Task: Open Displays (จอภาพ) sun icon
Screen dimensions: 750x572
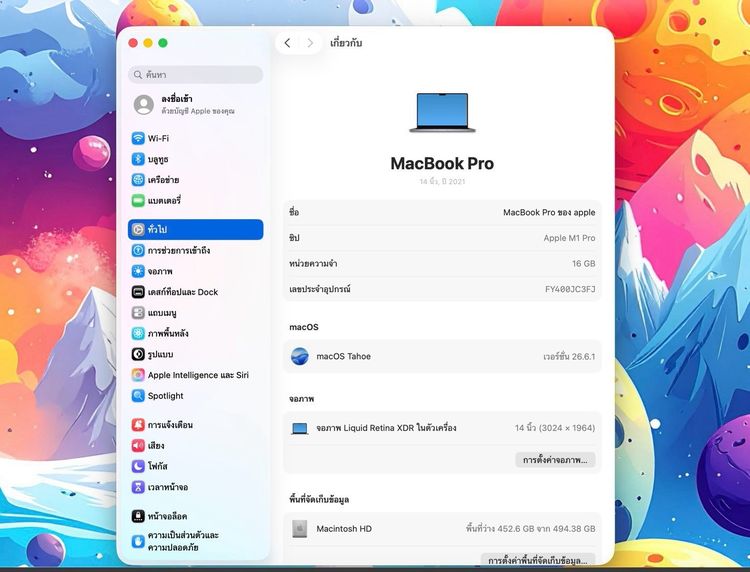Action: pyautogui.click(x=138, y=271)
